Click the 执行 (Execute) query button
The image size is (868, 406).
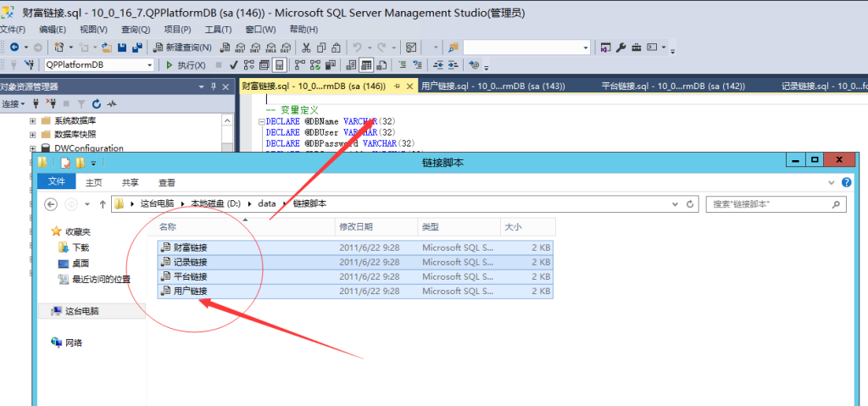click(x=185, y=64)
